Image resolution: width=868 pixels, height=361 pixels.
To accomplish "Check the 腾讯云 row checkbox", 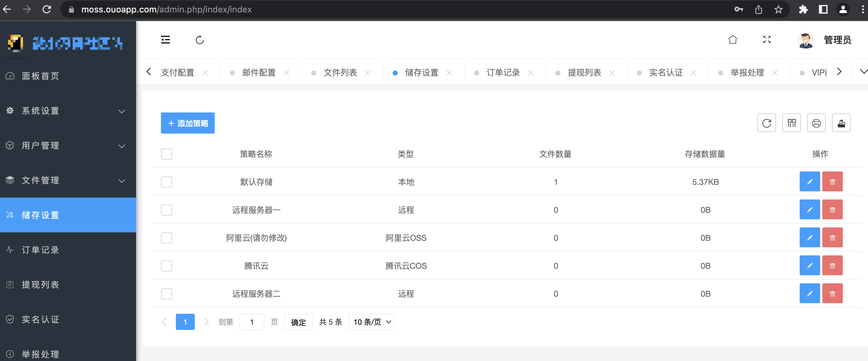I will (x=167, y=266).
